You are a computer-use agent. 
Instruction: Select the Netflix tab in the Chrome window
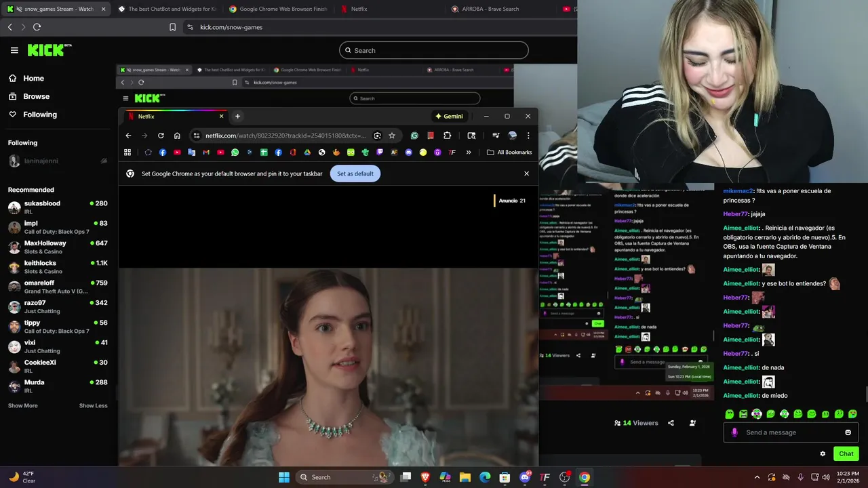[176, 117]
